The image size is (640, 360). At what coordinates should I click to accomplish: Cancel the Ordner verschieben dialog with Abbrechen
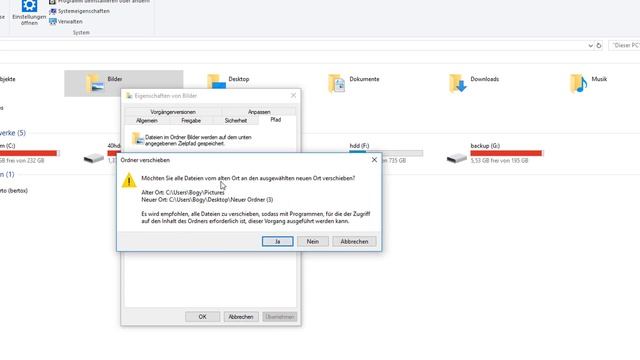pos(354,241)
